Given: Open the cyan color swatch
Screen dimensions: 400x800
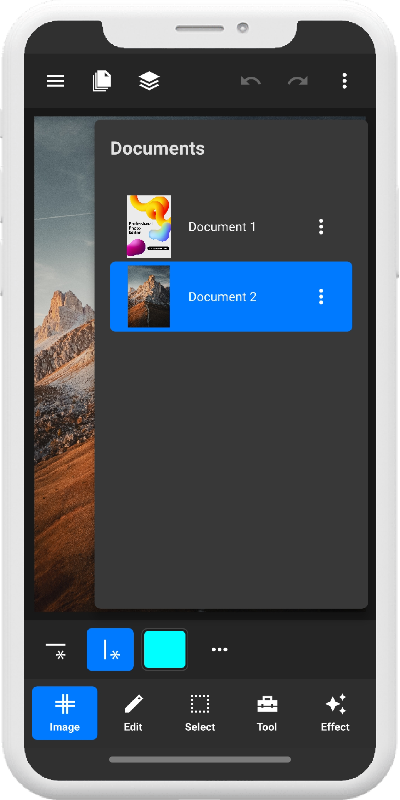Looking at the screenshot, I should click(x=164, y=649).
